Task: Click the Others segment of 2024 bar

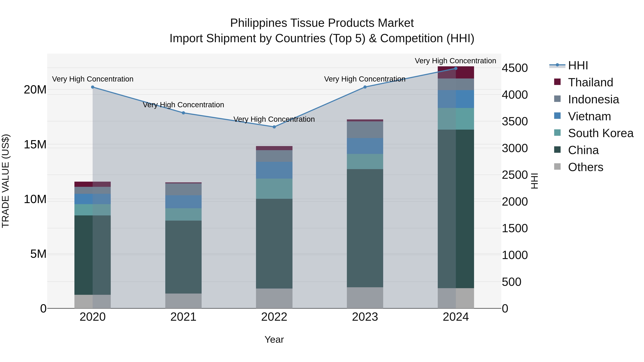Action: point(456,298)
